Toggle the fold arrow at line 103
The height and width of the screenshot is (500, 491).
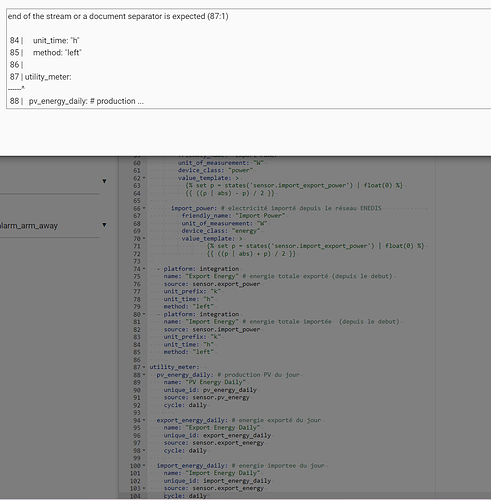[x=144, y=488]
